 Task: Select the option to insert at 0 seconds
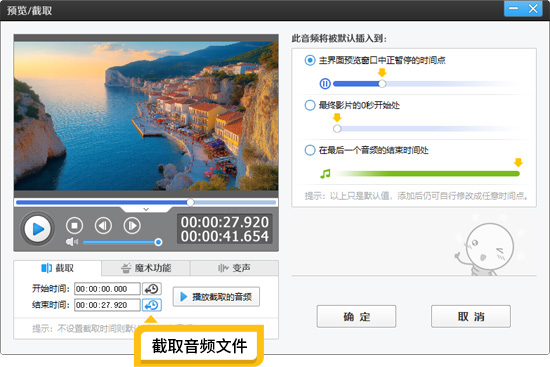tap(310, 105)
